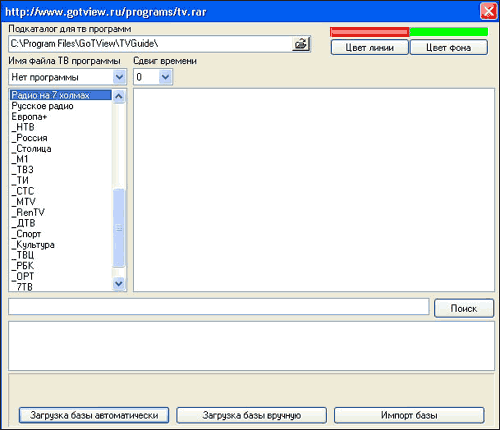Select '_СТС' channel entry
Image resolution: width=500 pixels, height=430 pixels.
pos(61,191)
